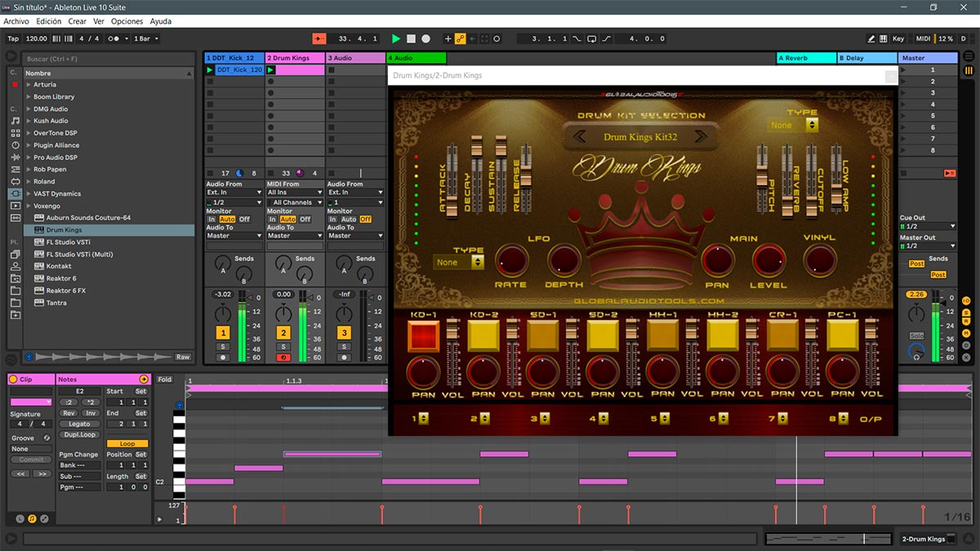This screenshot has width=980, height=551.
Task: Open the top Type None dropdown in Drum Kings
Action: point(793,125)
